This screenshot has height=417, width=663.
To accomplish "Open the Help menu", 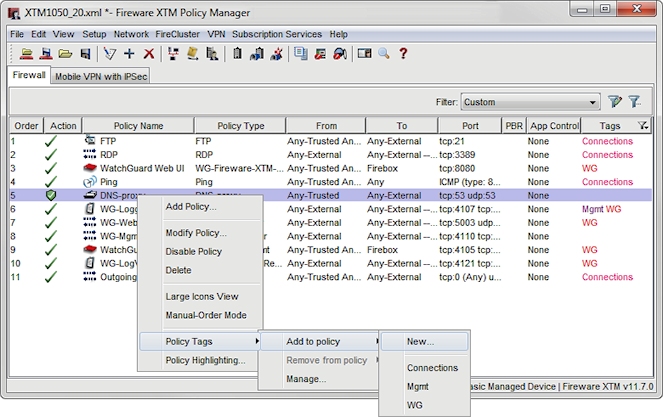I will (339, 34).
